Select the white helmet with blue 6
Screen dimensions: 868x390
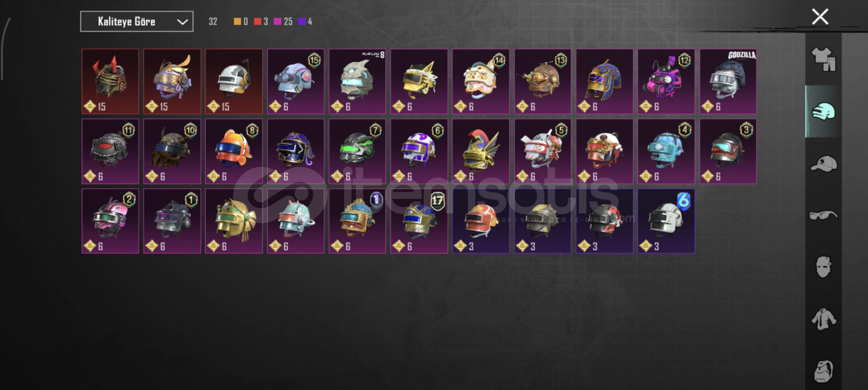point(666,221)
